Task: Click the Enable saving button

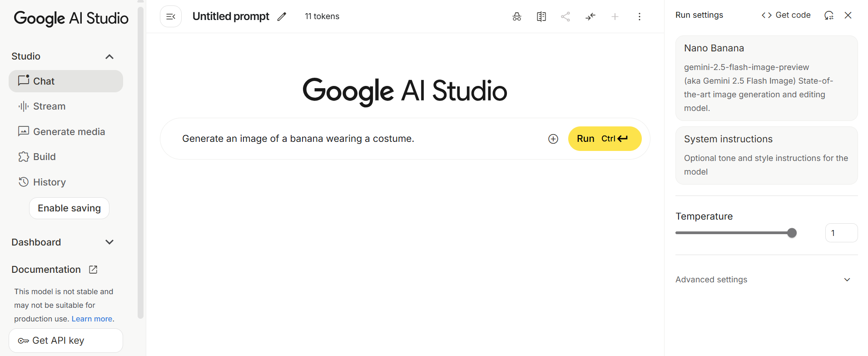Action: [x=69, y=208]
